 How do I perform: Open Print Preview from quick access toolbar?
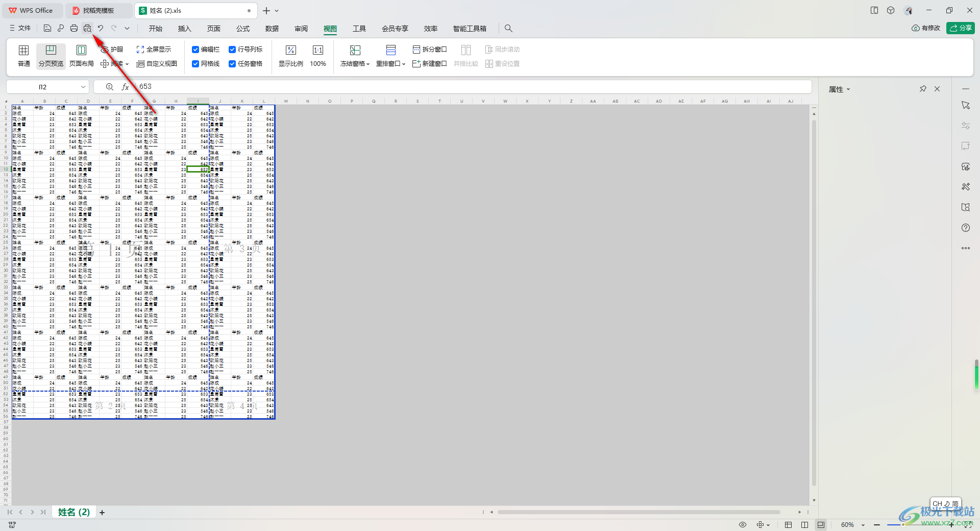pyautogui.click(x=87, y=29)
